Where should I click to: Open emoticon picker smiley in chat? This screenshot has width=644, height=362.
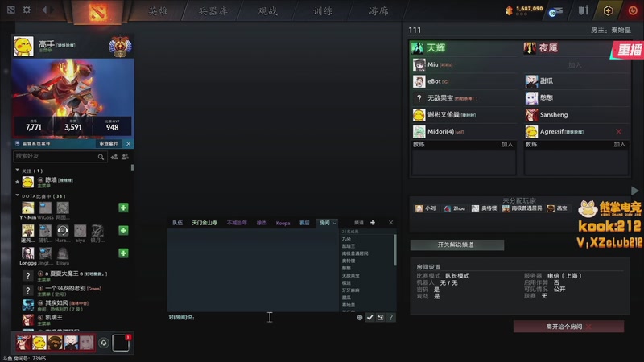click(x=360, y=317)
